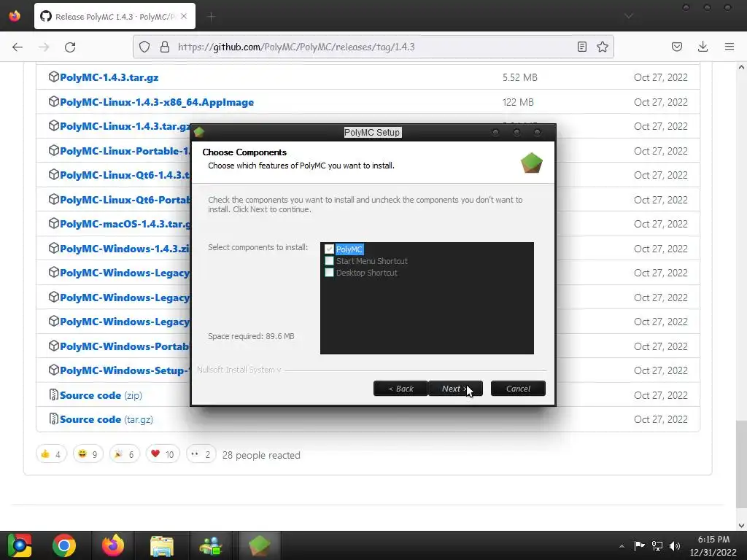
Task: Open the Pocket save icon
Action: tap(676, 47)
